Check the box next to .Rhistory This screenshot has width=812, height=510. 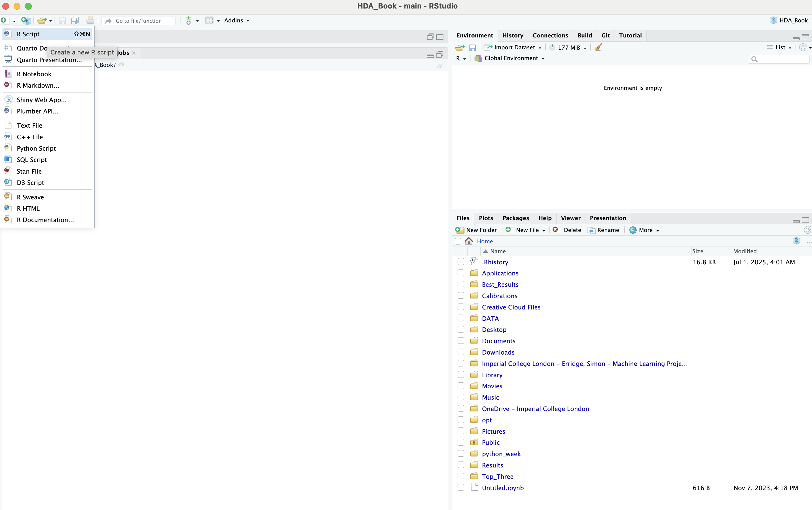460,262
